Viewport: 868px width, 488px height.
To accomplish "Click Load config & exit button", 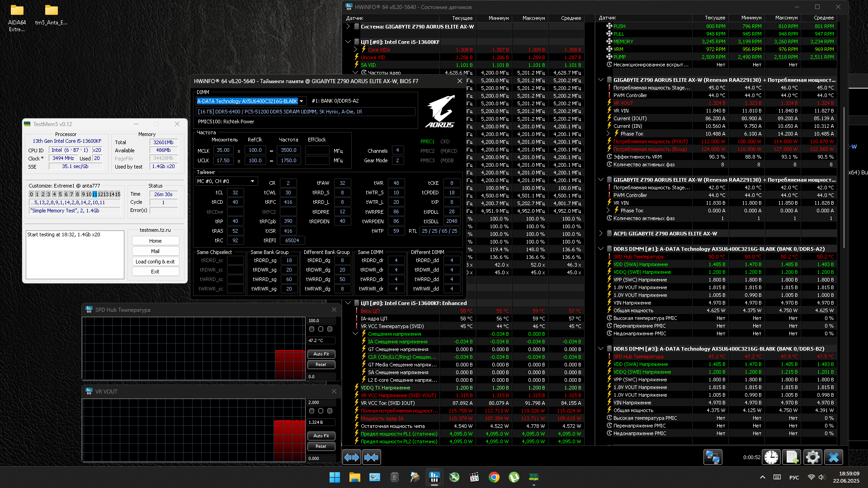I will pyautogui.click(x=155, y=262).
